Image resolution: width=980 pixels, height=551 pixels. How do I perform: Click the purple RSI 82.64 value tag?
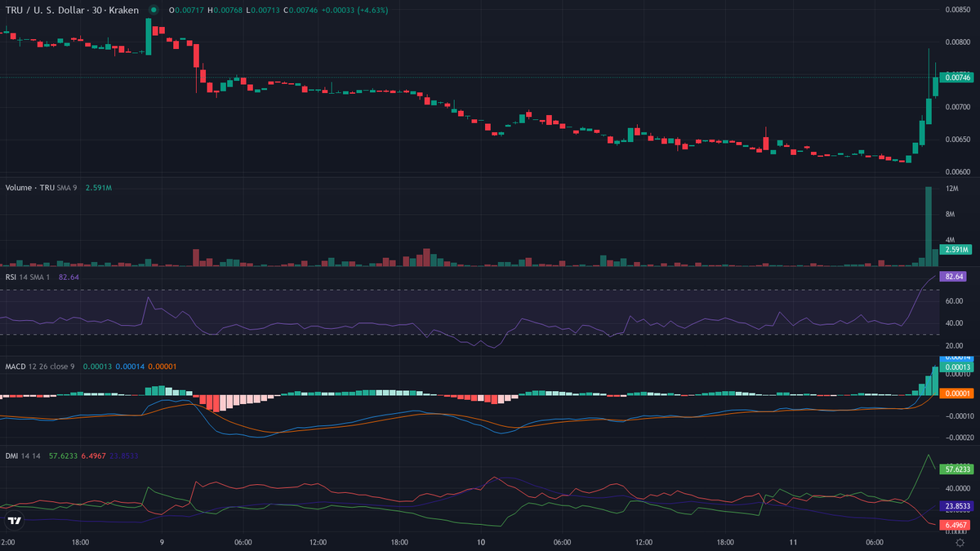point(955,277)
